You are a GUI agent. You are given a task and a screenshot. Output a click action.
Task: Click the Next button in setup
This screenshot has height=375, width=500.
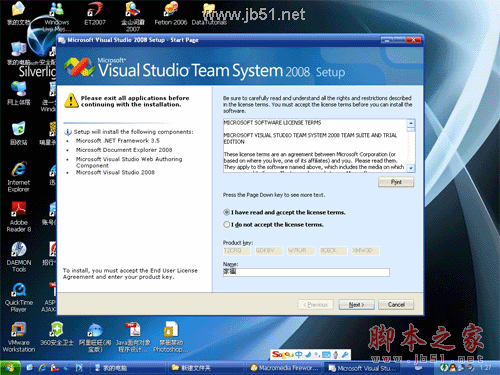pyautogui.click(x=356, y=305)
